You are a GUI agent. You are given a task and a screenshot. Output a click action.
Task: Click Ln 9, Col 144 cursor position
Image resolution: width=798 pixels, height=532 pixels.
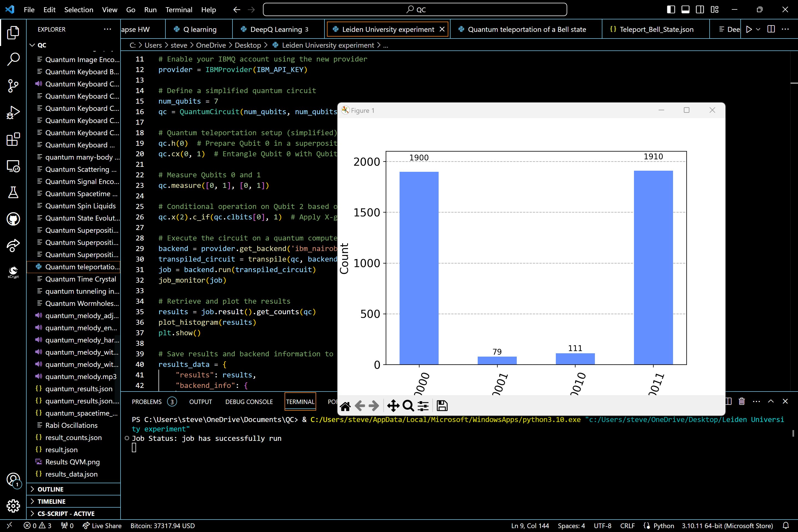[530, 526]
